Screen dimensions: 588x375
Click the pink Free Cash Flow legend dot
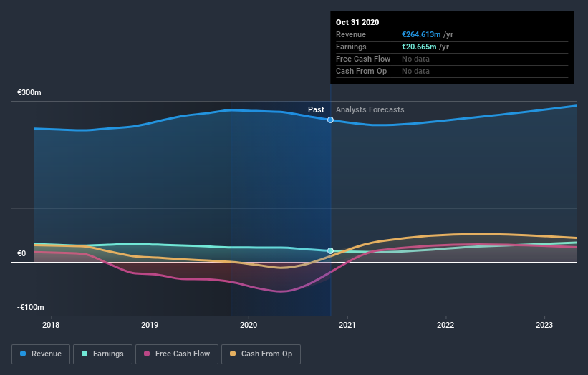click(147, 354)
